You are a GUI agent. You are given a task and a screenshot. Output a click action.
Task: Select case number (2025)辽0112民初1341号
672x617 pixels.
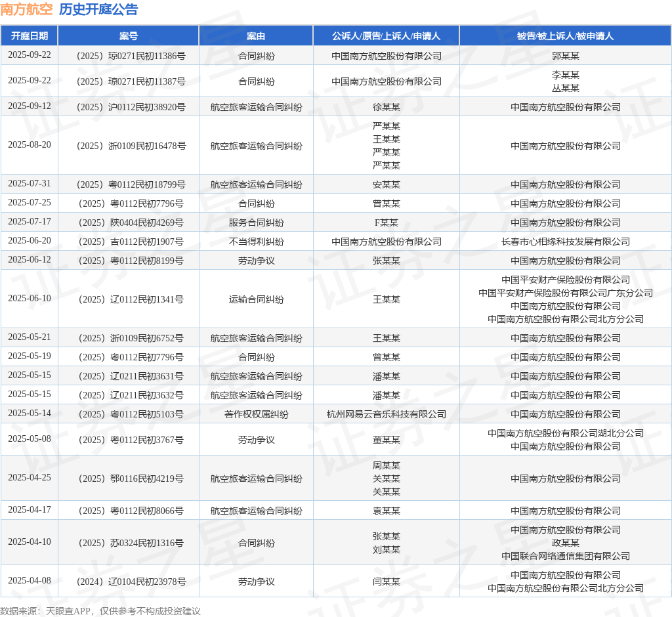[x=131, y=299]
